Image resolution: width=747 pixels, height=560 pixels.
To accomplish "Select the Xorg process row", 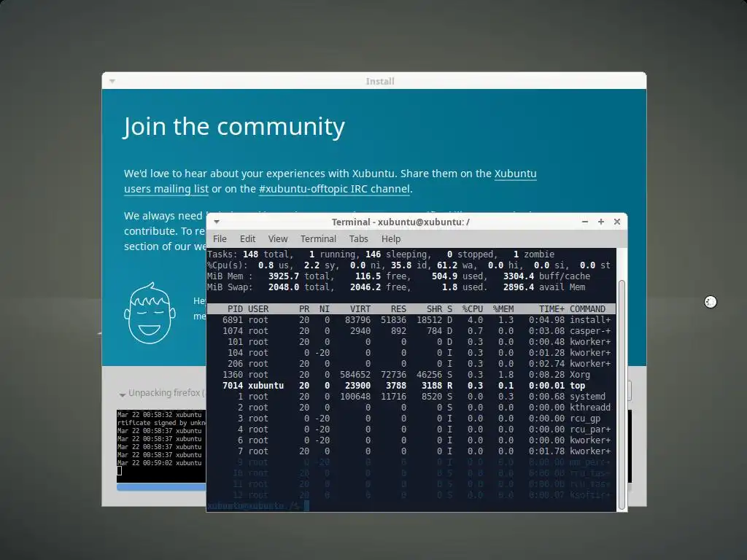I will (x=411, y=375).
